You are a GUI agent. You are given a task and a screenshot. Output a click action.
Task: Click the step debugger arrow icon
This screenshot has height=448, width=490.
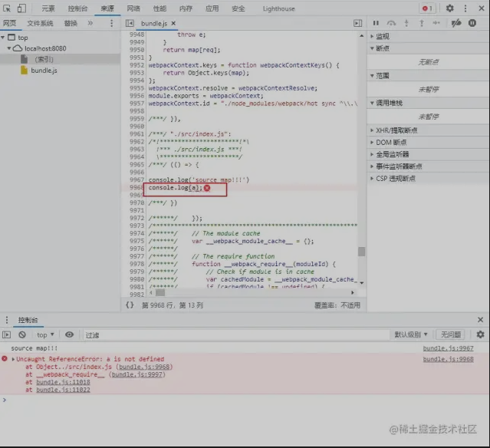[x=436, y=23]
